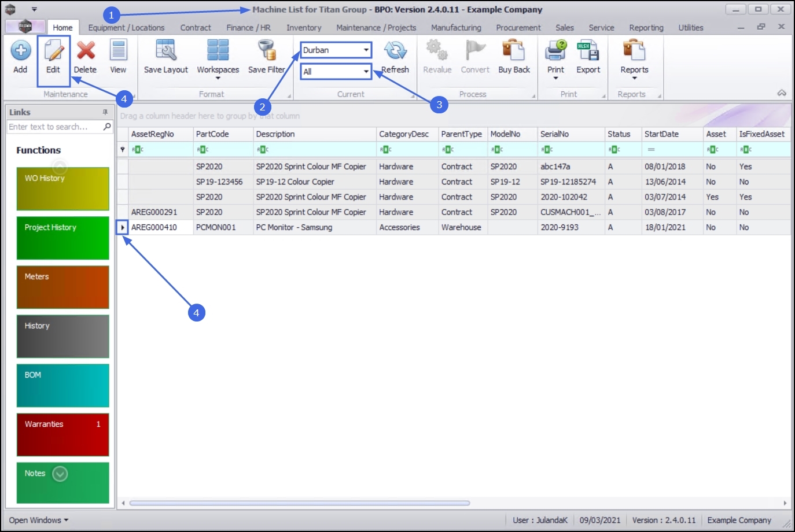Open the Workspaces menu
Image resolution: width=795 pixels, height=532 pixels.
[218, 59]
